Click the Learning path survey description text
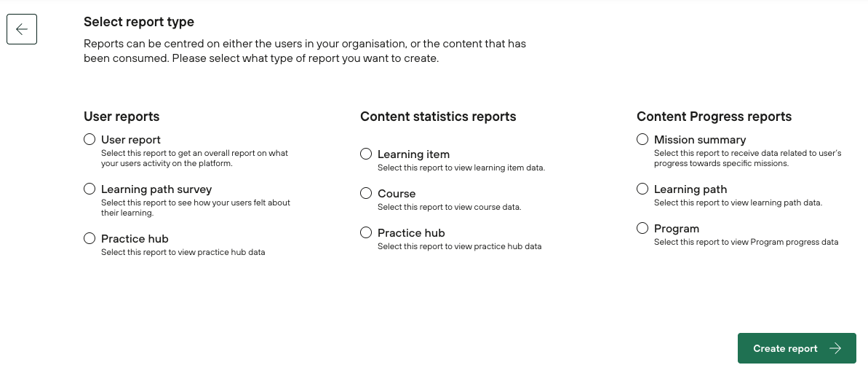868x381 pixels. 195,208
